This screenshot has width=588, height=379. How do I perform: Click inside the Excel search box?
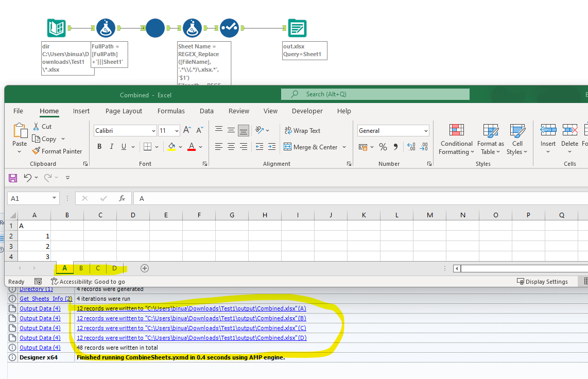tap(376, 94)
